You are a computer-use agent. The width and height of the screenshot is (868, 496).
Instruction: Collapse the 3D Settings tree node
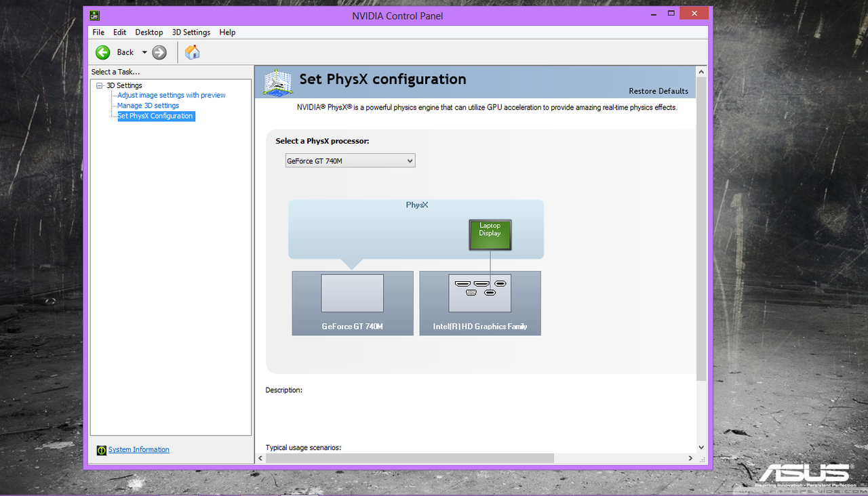100,85
